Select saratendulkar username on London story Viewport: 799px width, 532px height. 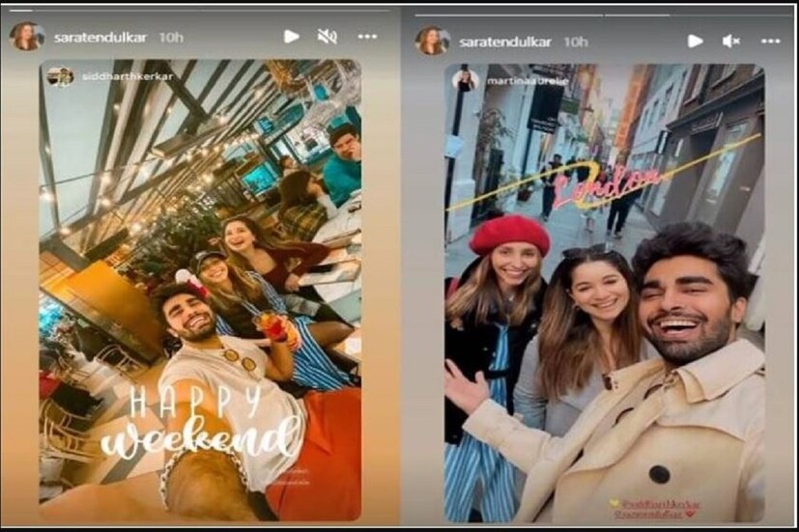(x=504, y=42)
